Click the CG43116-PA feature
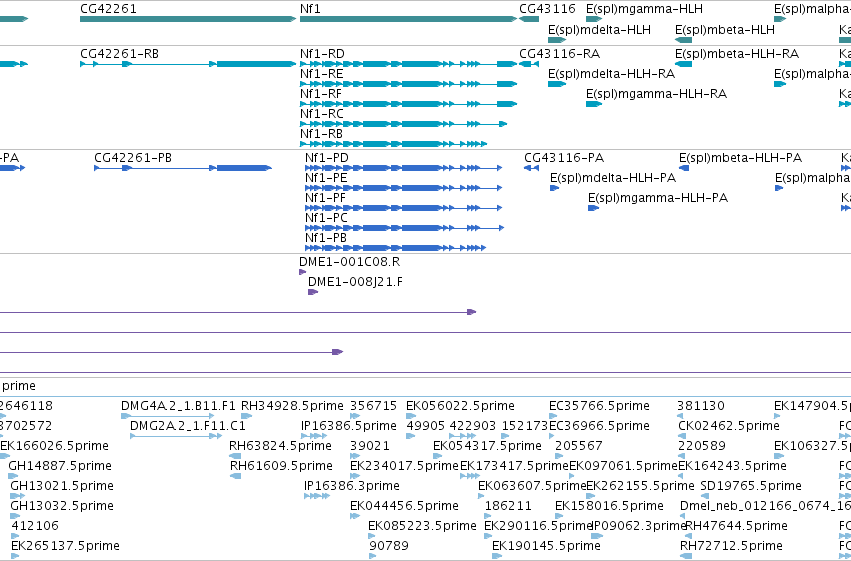Screen dimensions: 851x561 click(531, 168)
